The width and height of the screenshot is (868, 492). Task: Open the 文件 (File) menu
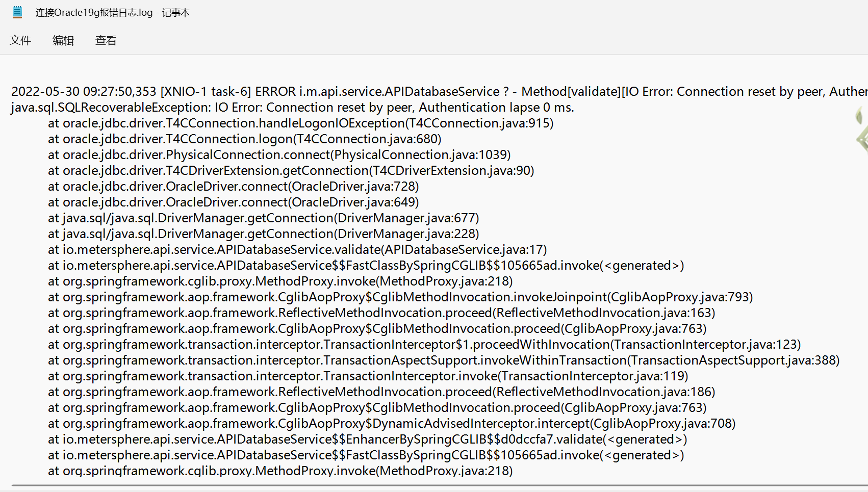21,40
